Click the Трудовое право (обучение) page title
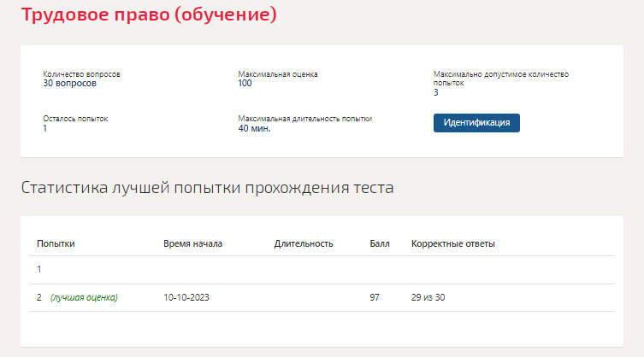This screenshot has width=644, height=357. pyautogui.click(x=149, y=15)
